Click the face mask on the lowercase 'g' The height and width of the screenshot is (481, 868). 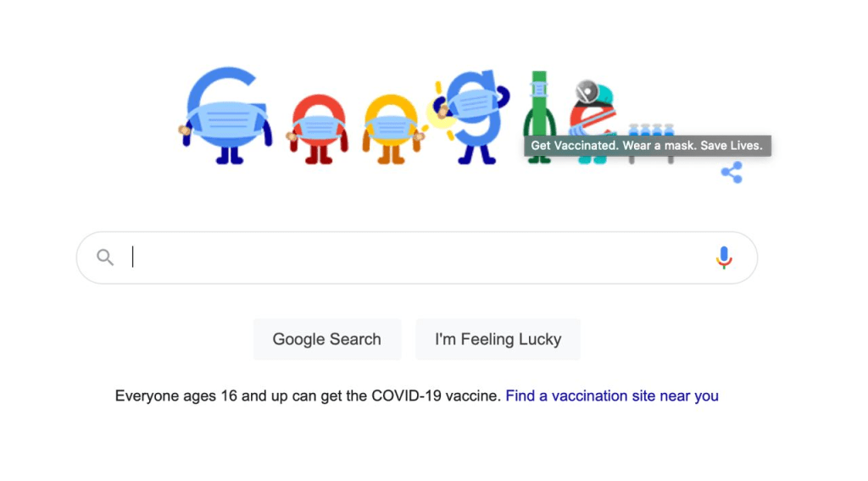coord(471,105)
